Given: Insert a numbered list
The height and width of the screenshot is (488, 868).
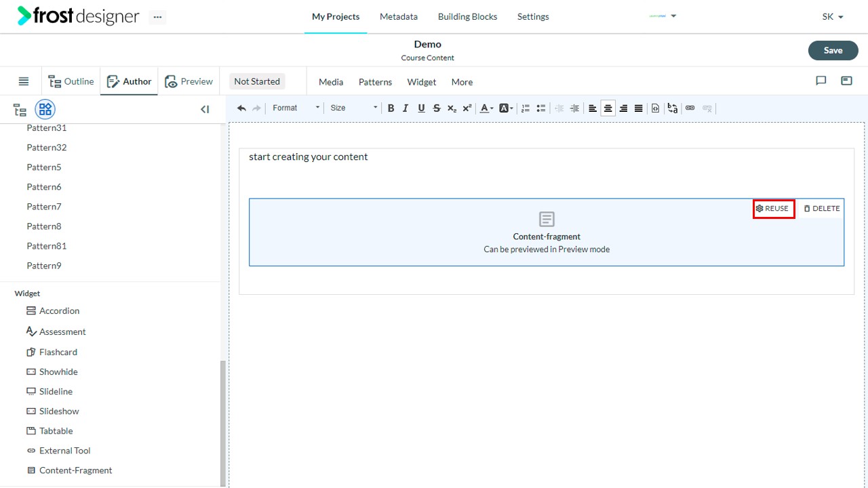Looking at the screenshot, I should pos(526,108).
